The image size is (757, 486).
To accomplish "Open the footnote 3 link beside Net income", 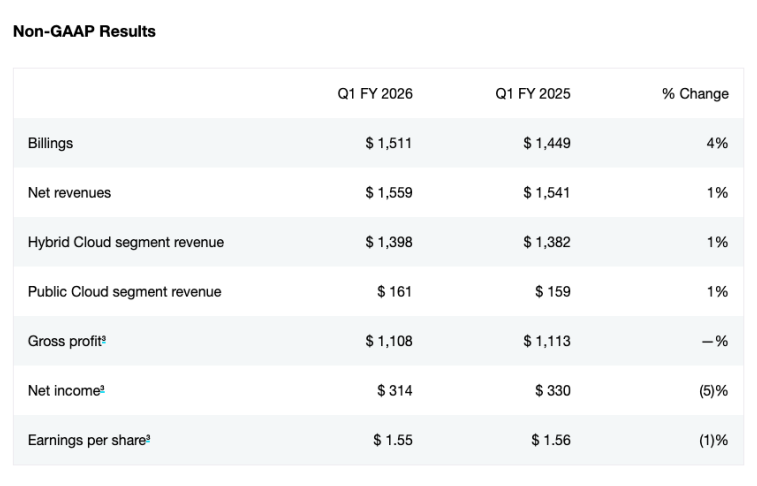I will point(102,388).
